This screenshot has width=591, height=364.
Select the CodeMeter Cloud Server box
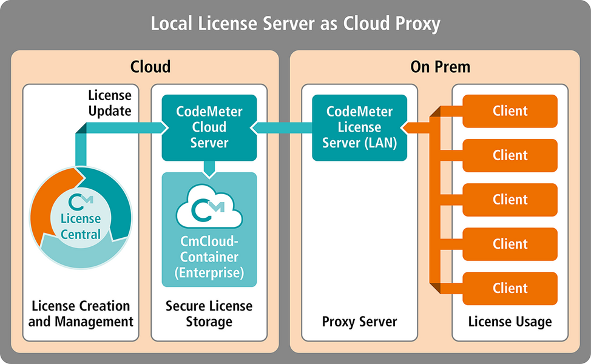209,128
